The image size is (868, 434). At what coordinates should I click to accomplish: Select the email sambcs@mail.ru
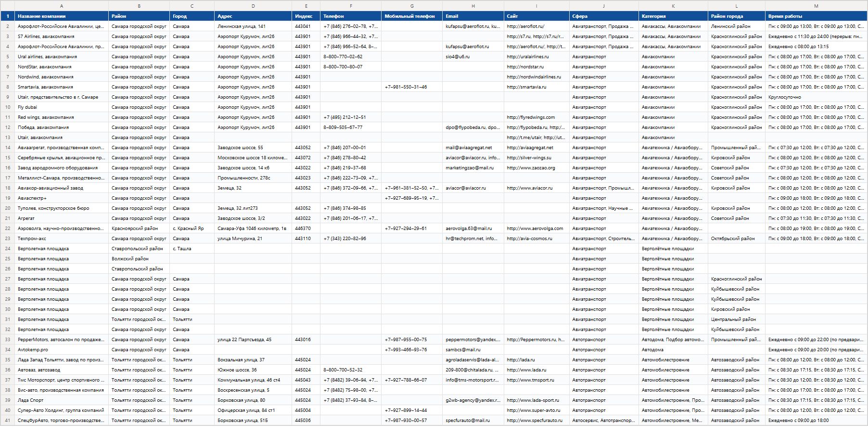(473, 350)
